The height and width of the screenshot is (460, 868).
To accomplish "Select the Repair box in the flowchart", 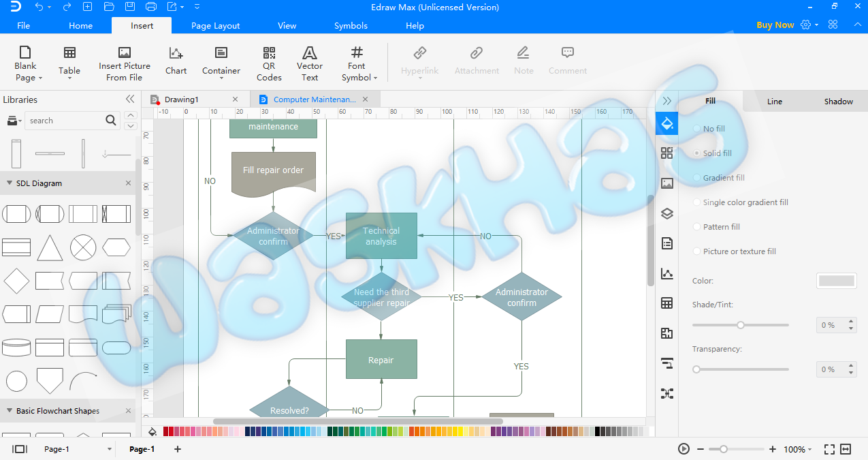I will coord(381,359).
